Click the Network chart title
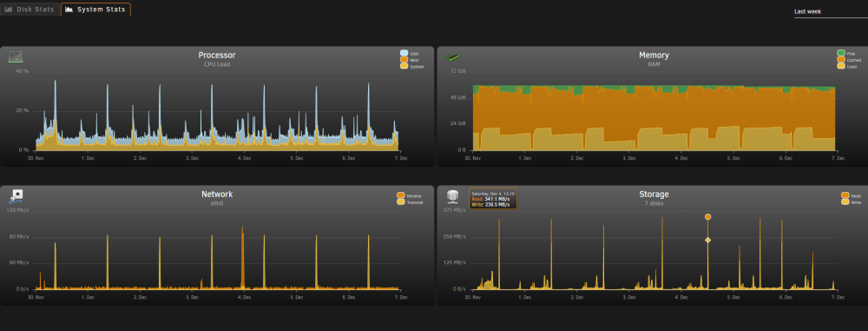 (x=217, y=195)
